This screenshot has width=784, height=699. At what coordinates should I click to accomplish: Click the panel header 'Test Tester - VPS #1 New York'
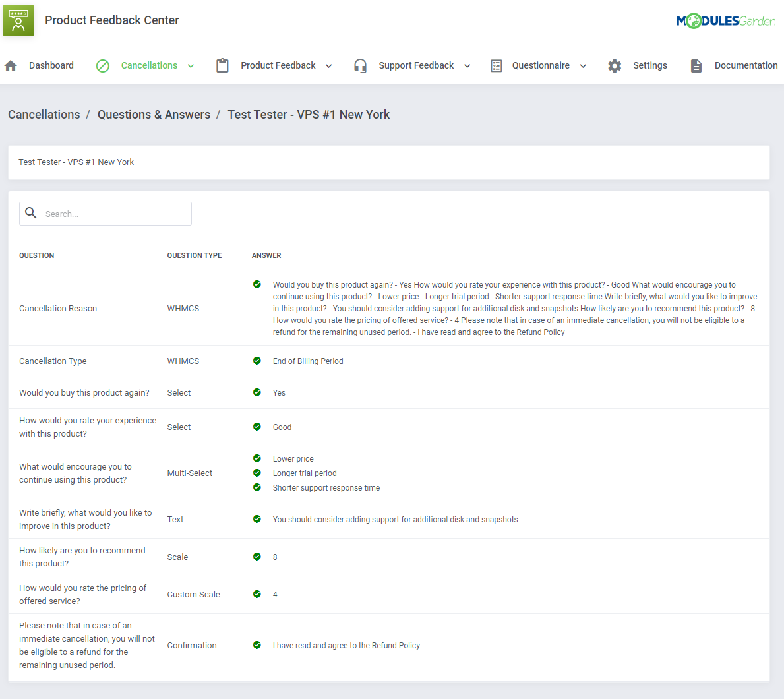click(76, 162)
